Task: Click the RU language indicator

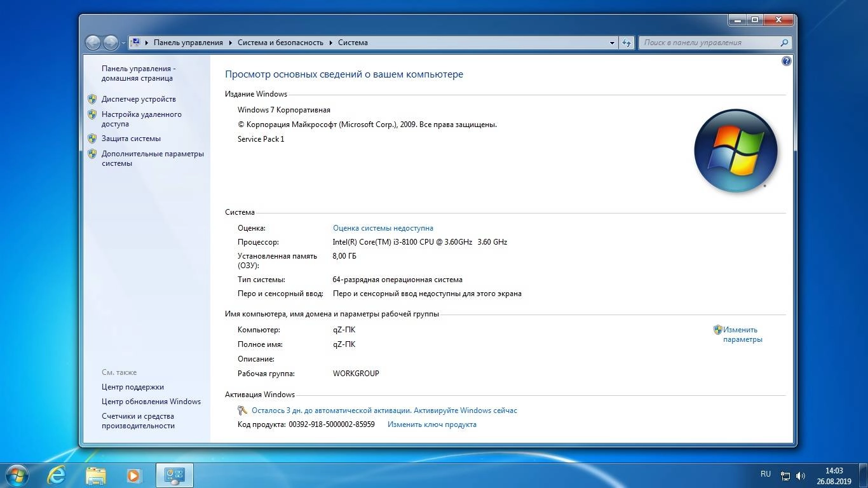Action: pyautogui.click(x=766, y=474)
